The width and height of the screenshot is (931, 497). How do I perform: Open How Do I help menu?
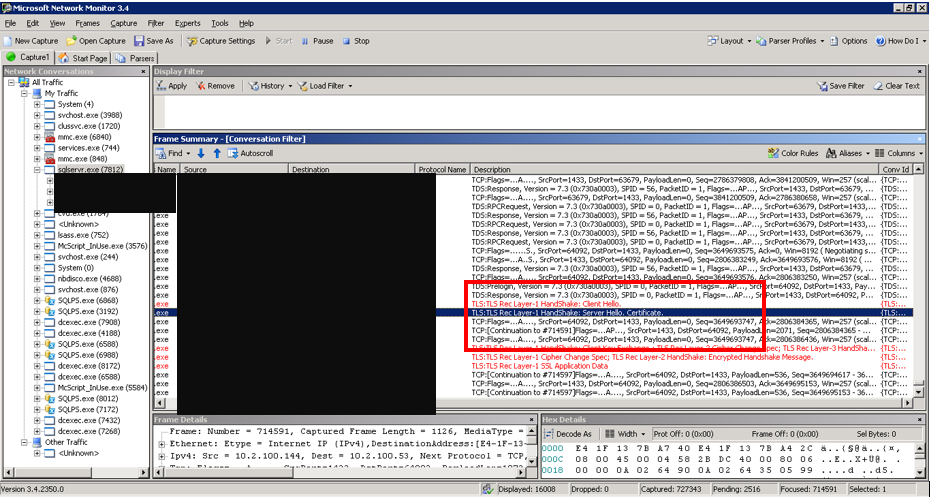(901, 41)
